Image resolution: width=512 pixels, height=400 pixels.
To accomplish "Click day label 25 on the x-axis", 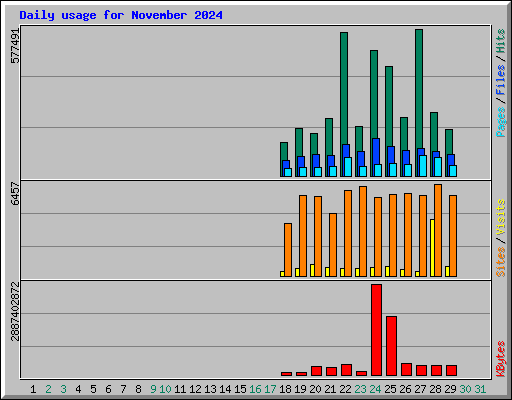I will [390, 389].
